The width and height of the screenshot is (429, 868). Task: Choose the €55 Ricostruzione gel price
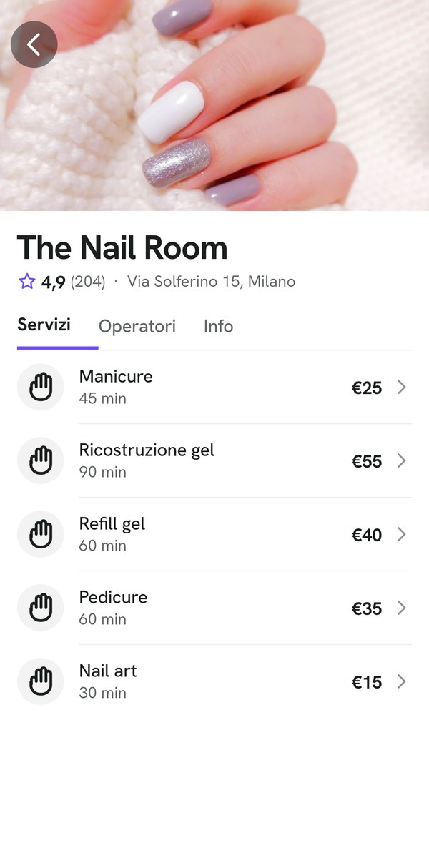[x=367, y=461]
